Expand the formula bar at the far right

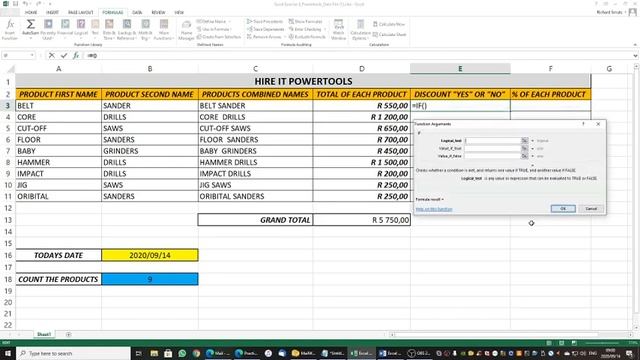coord(636,55)
